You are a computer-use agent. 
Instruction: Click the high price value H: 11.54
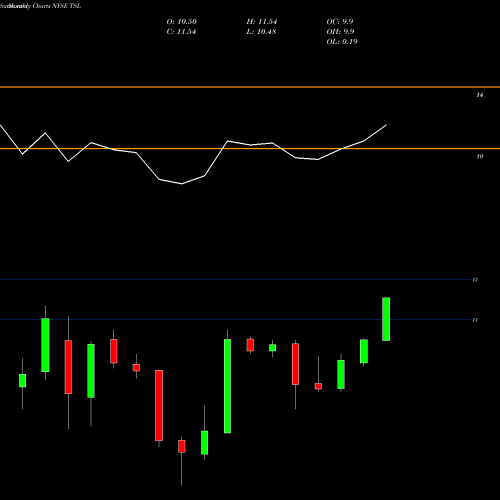point(262,22)
